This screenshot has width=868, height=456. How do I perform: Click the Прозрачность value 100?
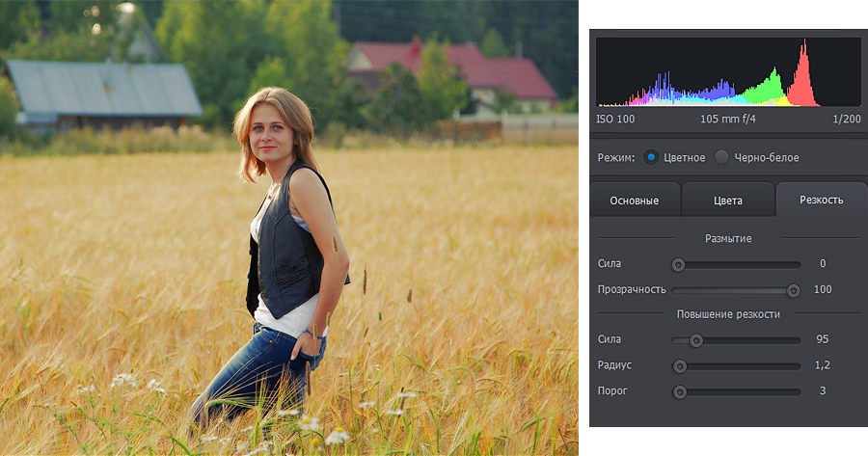tap(822, 290)
